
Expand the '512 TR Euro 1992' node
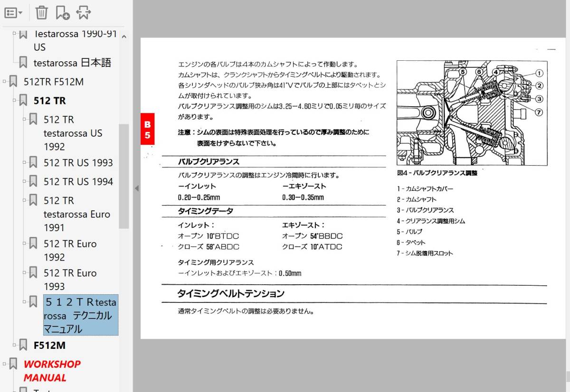tap(25, 244)
